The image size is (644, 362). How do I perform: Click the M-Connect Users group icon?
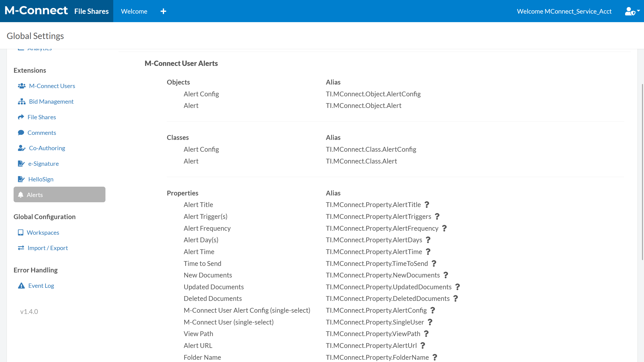click(x=21, y=86)
